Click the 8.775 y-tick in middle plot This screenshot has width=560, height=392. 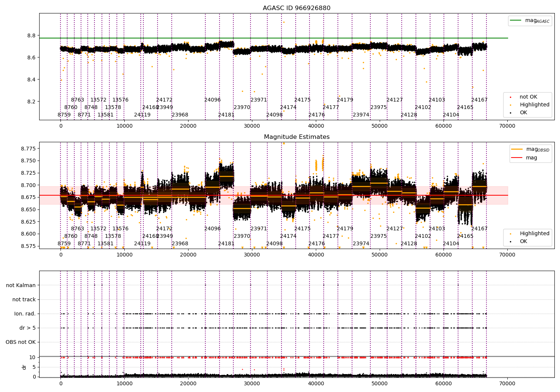pos(28,149)
